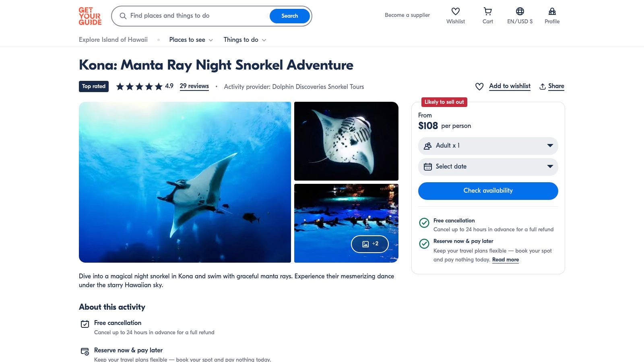The height and width of the screenshot is (362, 644).
Task: Open the Wishlist via the heart icon
Action: (x=455, y=11)
